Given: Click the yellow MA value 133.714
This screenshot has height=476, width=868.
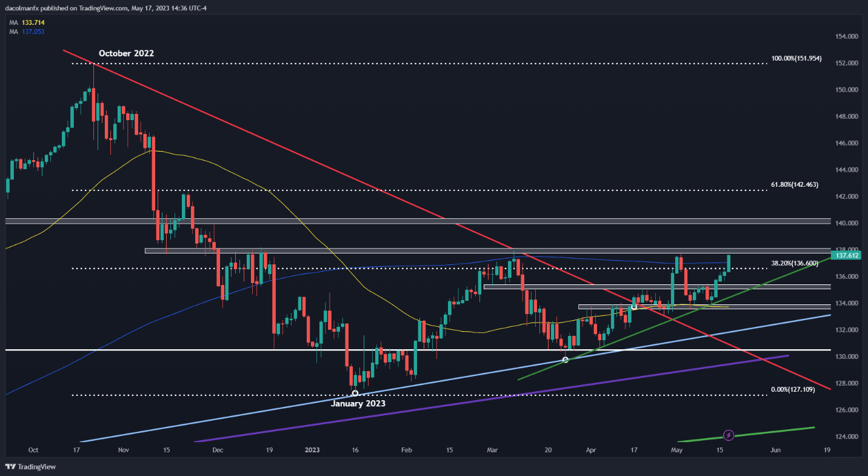Looking at the screenshot, I should 32,22.
